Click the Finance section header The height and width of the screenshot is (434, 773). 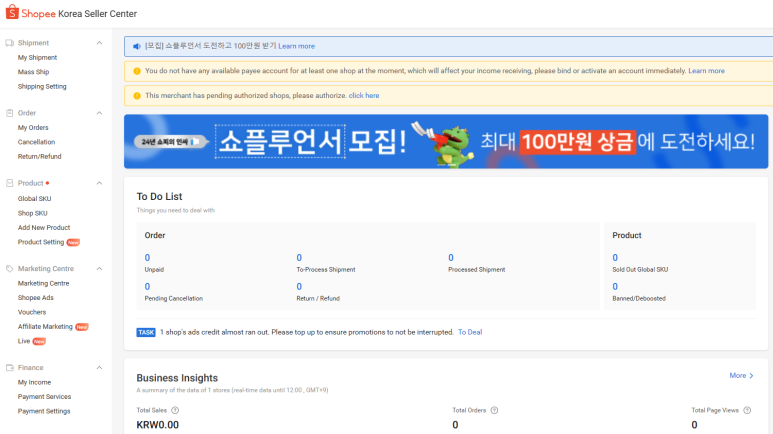31,368
